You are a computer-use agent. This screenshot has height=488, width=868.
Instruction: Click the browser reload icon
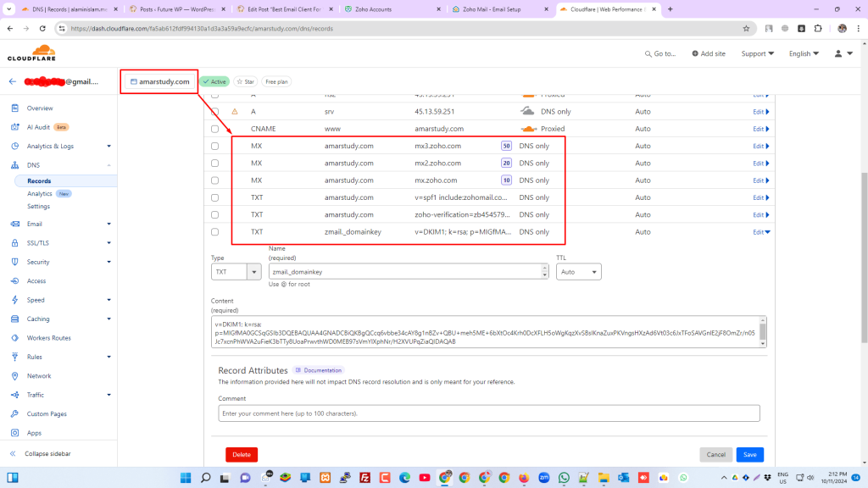tap(42, 28)
